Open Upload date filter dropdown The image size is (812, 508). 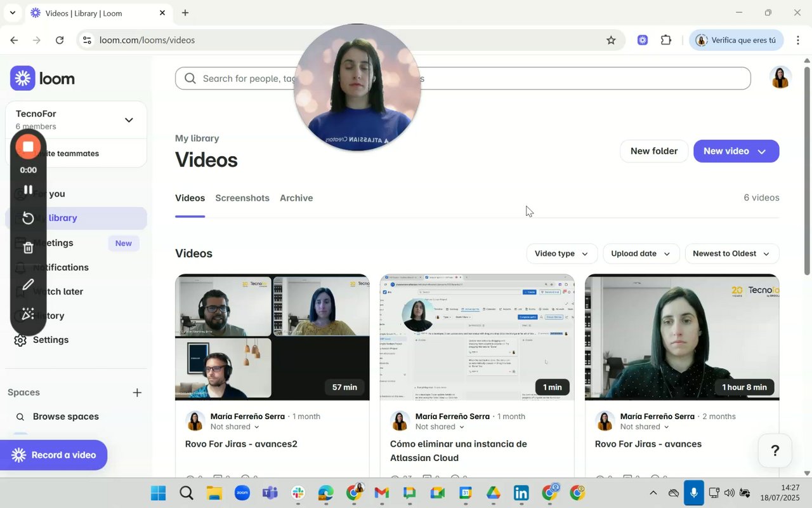tap(641, 253)
